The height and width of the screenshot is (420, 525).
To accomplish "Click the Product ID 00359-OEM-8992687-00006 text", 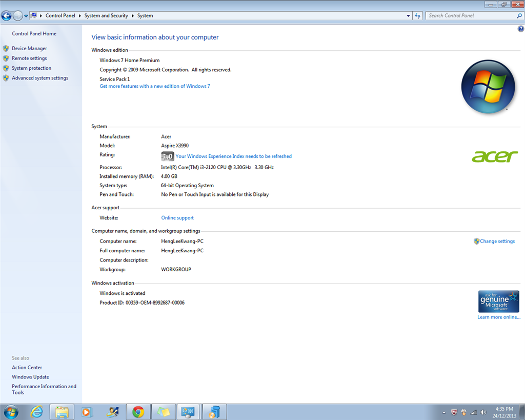I will [142, 303].
